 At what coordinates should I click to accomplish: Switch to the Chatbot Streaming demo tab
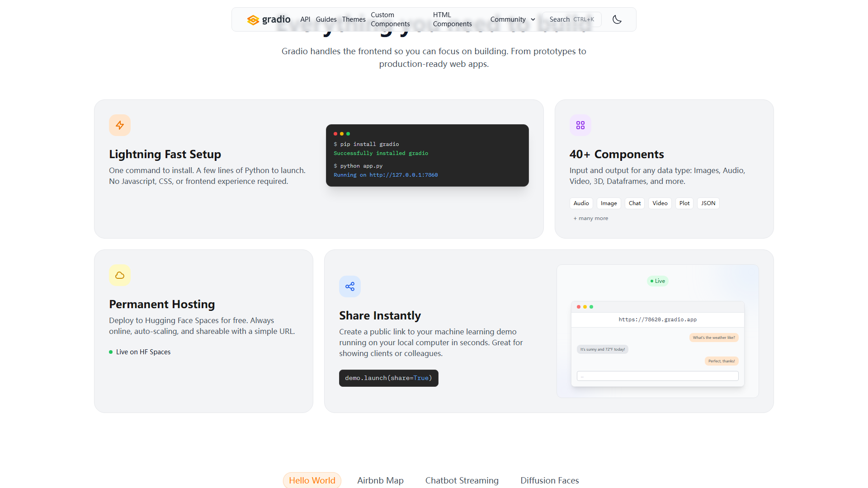coord(462,480)
